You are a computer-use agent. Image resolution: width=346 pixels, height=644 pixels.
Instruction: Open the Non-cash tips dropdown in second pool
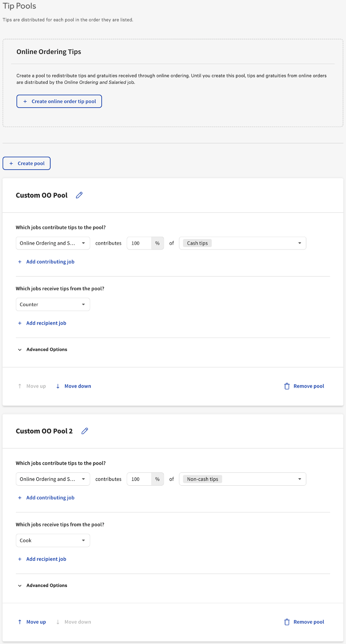coord(242,479)
